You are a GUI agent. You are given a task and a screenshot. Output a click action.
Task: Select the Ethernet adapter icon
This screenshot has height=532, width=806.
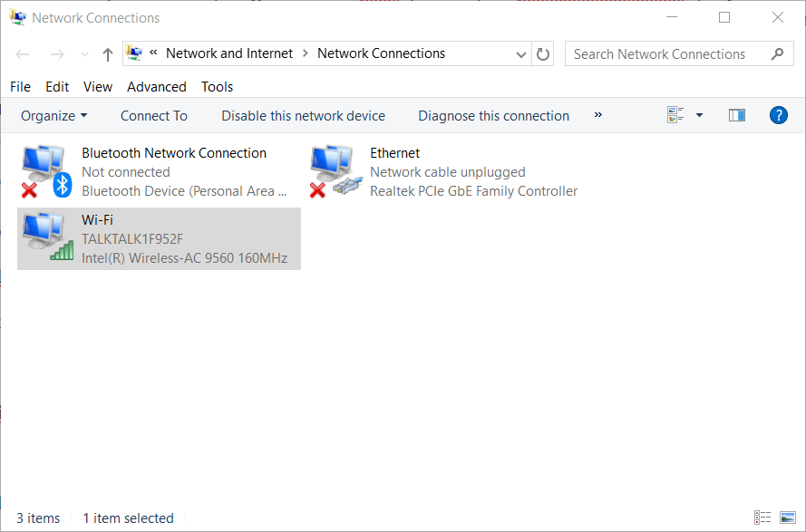point(332,171)
